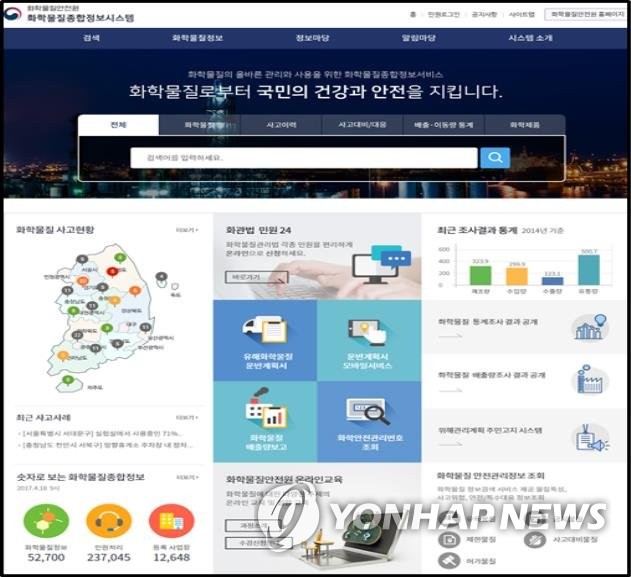Click the 위해관리계획 주민고지 megaphone icon
Screen dimensions: 631x577
point(591,436)
